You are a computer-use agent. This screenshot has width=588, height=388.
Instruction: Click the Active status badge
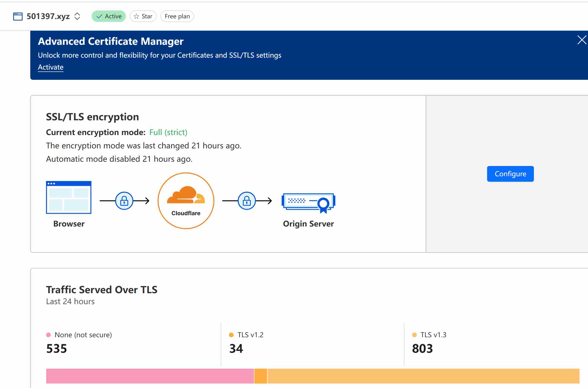tap(109, 16)
